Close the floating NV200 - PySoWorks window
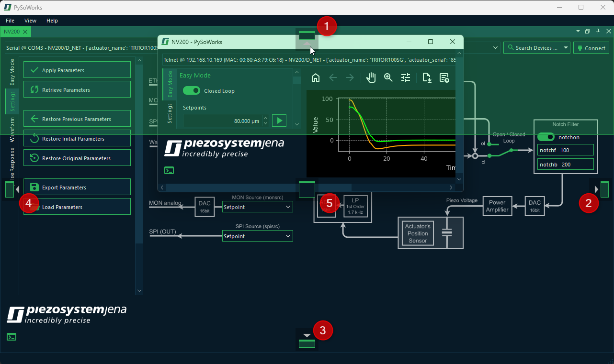The width and height of the screenshot is (614, 364). 452,42
